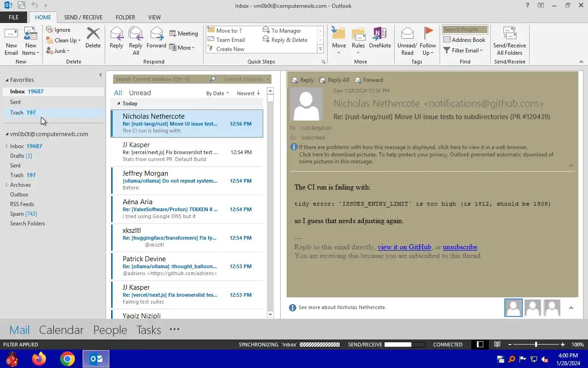Screen dimensions: 588x368
Task: Switch to Calendar view
Action: point(61,330)
